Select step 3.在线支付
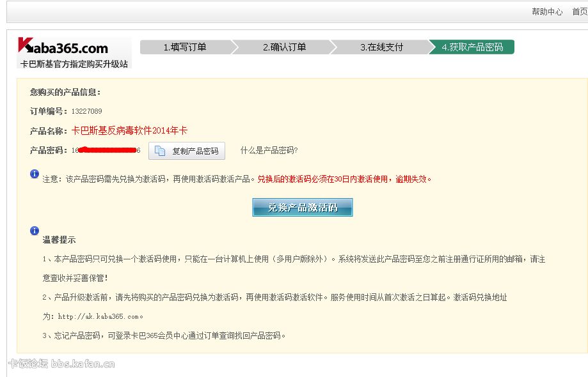The width and height of the screenshot is (588, 377). point(382,47)
